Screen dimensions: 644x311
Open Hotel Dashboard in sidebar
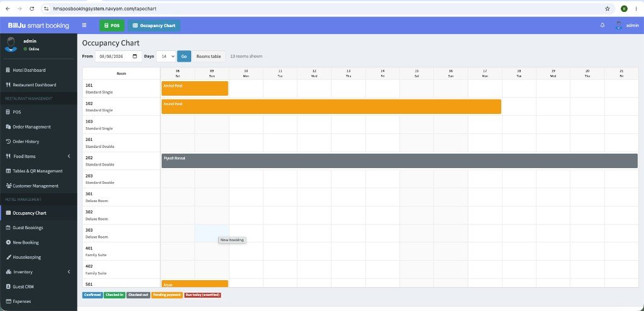pyautogui.click(x=38, y=71)
